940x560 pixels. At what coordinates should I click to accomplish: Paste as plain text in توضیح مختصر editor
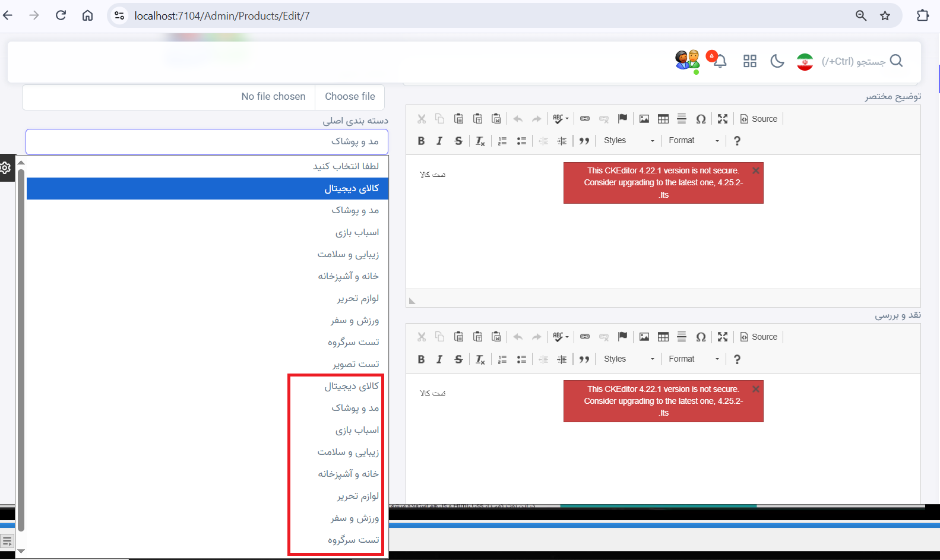(477, 119)
